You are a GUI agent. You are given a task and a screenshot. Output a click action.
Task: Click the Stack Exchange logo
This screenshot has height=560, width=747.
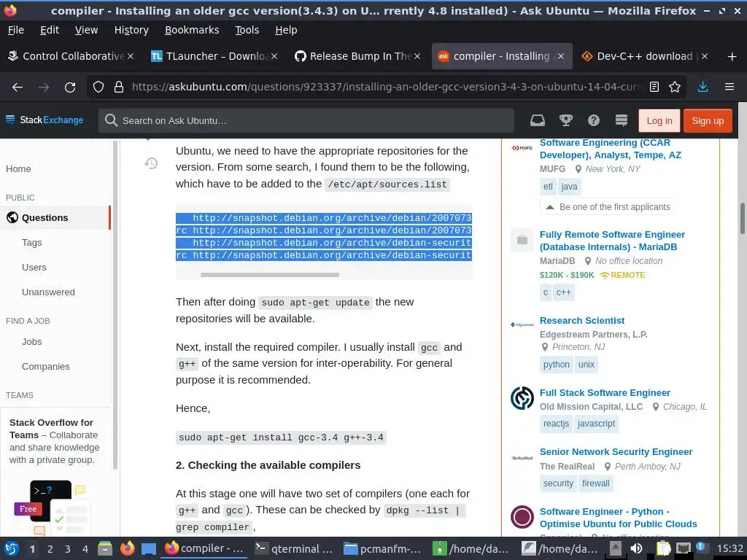point(44,120)
